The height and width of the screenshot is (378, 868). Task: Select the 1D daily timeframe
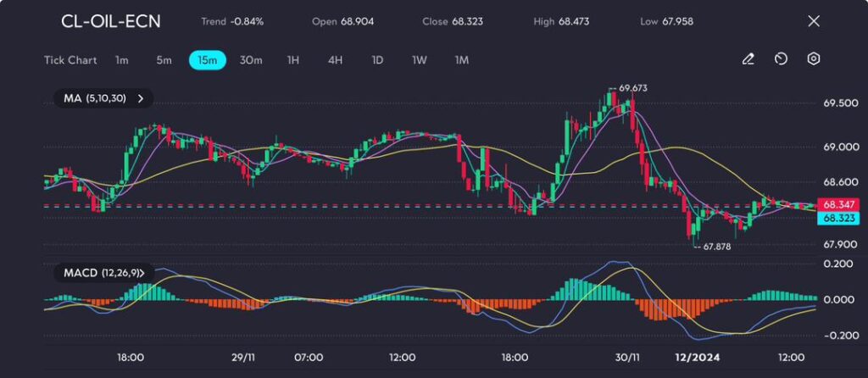(x=377, y=60)
